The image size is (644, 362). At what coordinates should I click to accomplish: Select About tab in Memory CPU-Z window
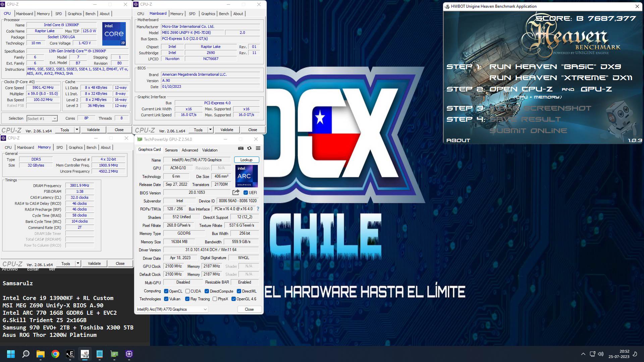click(106, 147)
